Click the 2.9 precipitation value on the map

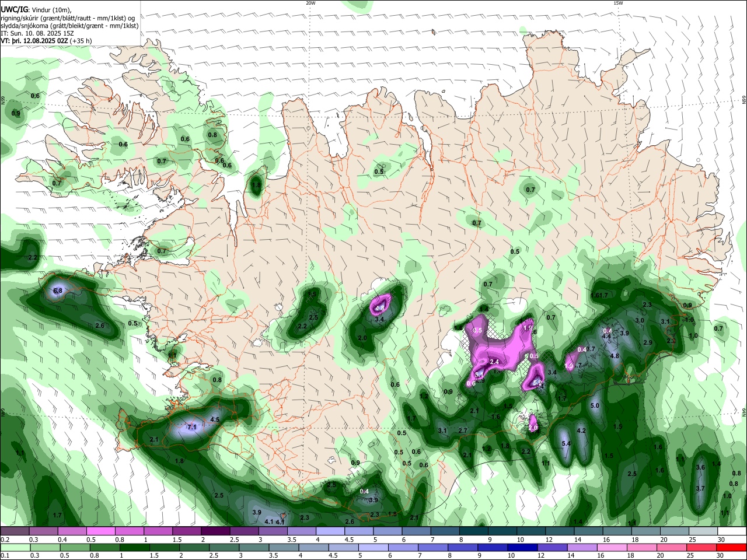click(x=647, y=342)
